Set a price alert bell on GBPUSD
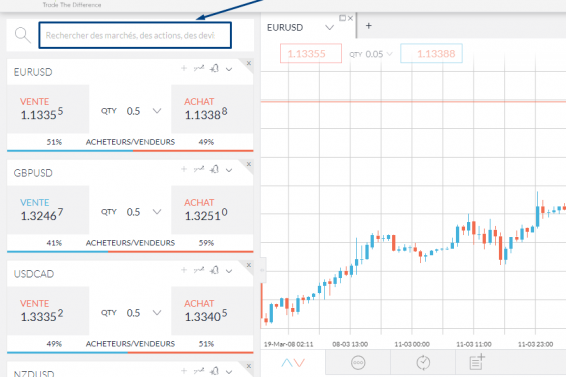 point(214,169)
